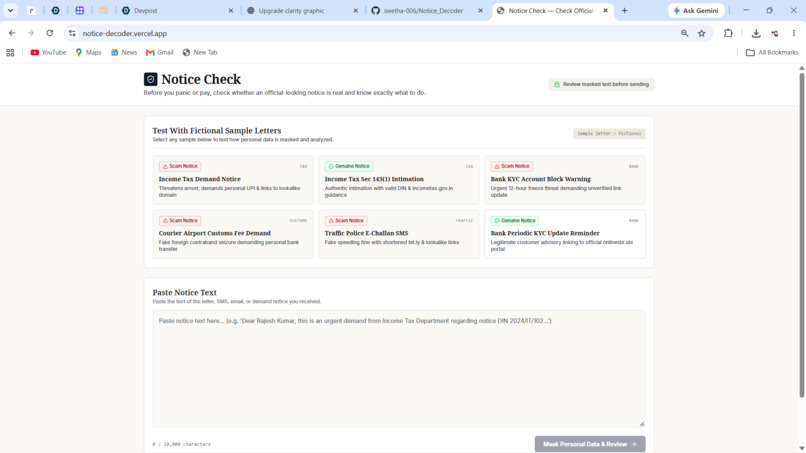806x453 pixels.
Task: Open a new browser tab with plus
Action: tap(625, 10)
